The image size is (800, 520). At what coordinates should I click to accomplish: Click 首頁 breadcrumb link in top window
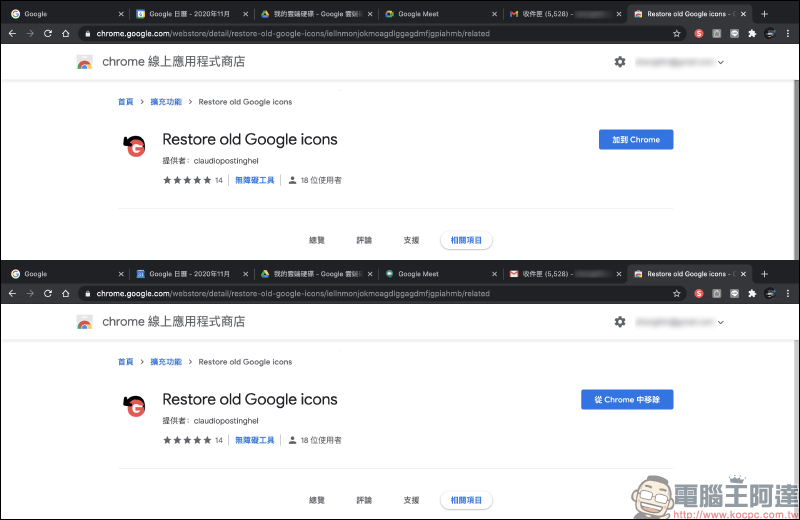[x=126, y=102]
